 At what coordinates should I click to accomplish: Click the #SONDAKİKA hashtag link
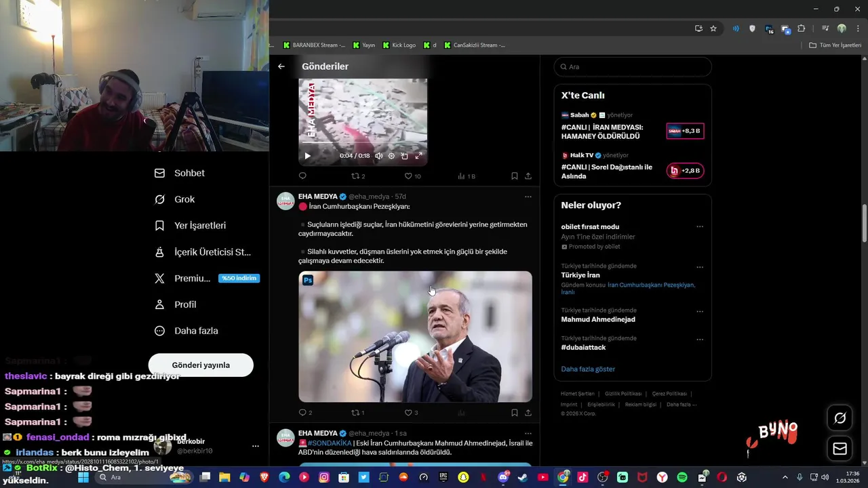click(x=329, y=443)
